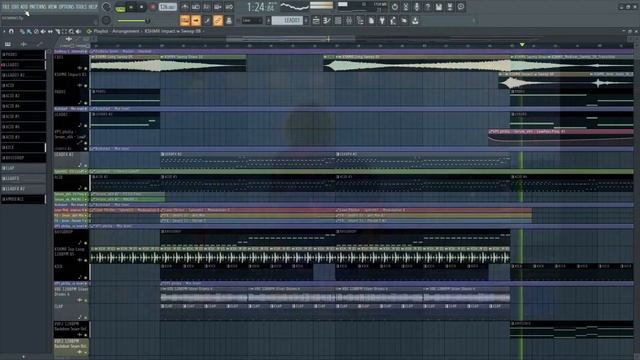Toggle the orange multilink controllers icon
This screenshot has width=640, height=360.
point(218,20)
